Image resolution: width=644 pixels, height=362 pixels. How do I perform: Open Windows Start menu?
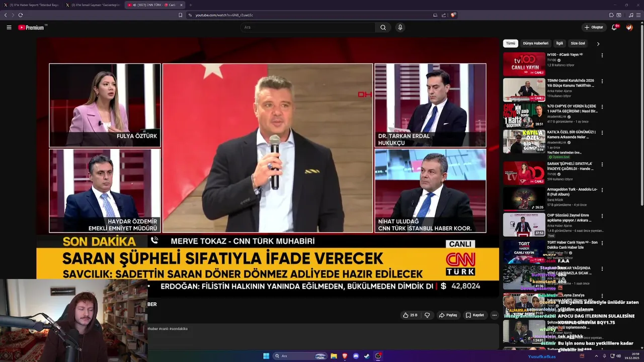coord(266,356)
